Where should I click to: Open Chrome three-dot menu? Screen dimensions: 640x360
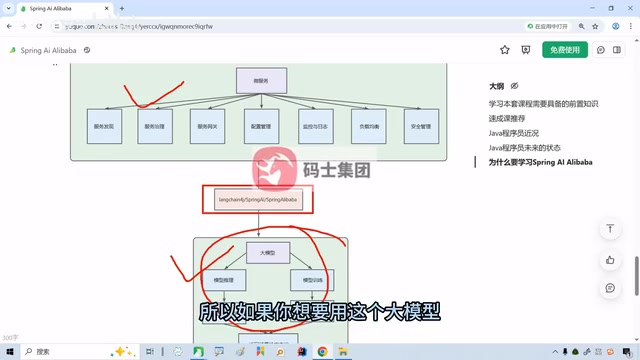tap(631, 26)
